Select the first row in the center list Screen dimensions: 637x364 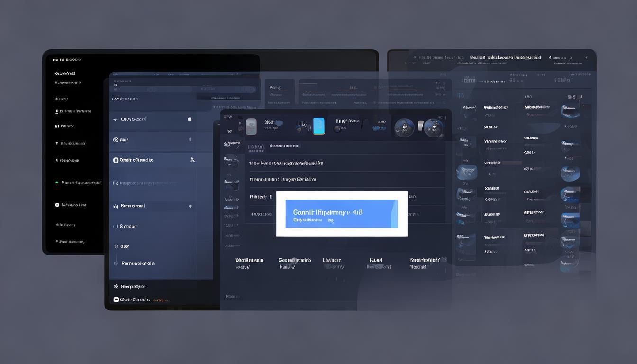(x=286, y=163)
